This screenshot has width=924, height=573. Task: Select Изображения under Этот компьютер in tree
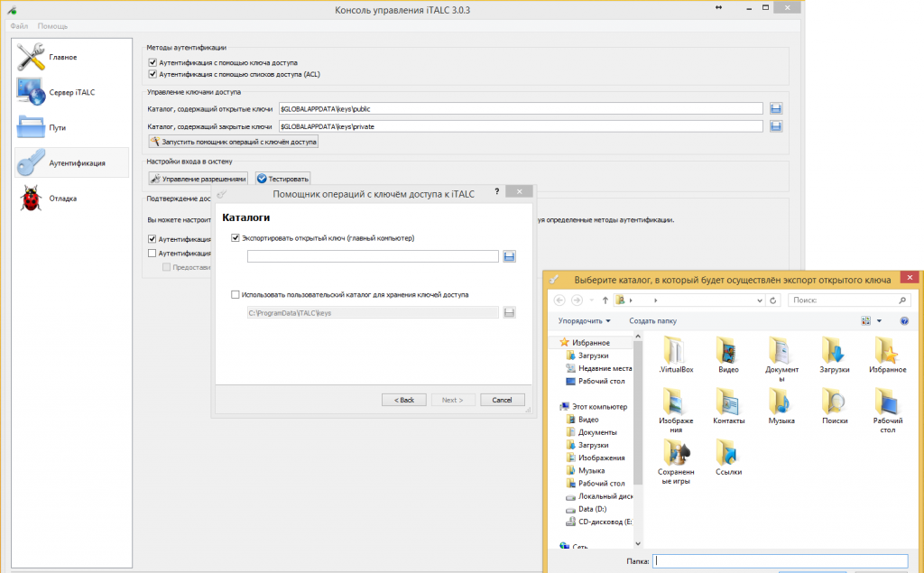(596, 458)
